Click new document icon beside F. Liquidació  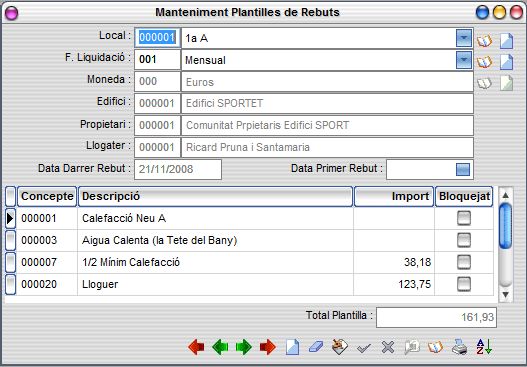pos(506,62)
